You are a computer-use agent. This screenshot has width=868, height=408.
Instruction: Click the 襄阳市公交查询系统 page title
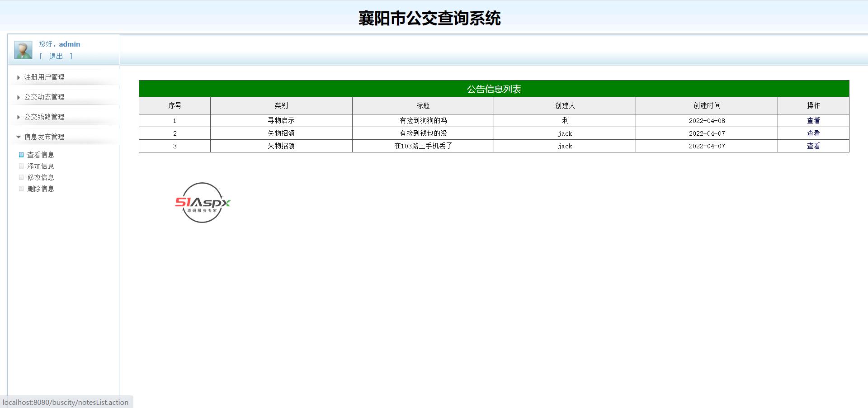[429, 18]
